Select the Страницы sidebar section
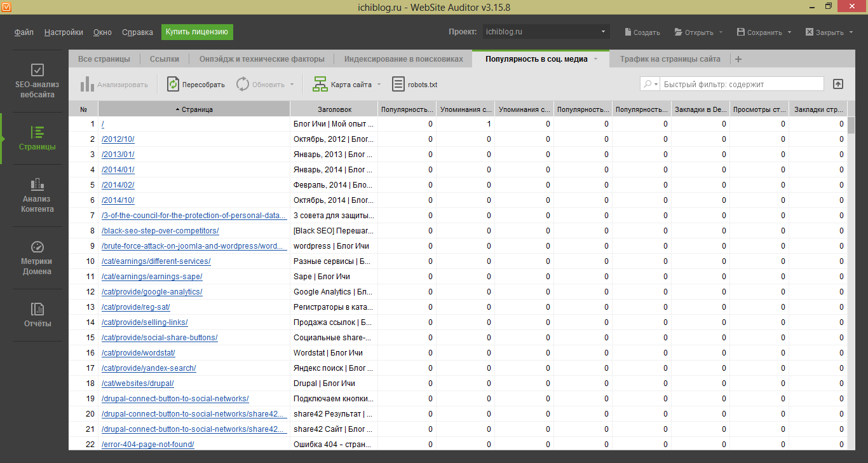 [x=37, y=138]
